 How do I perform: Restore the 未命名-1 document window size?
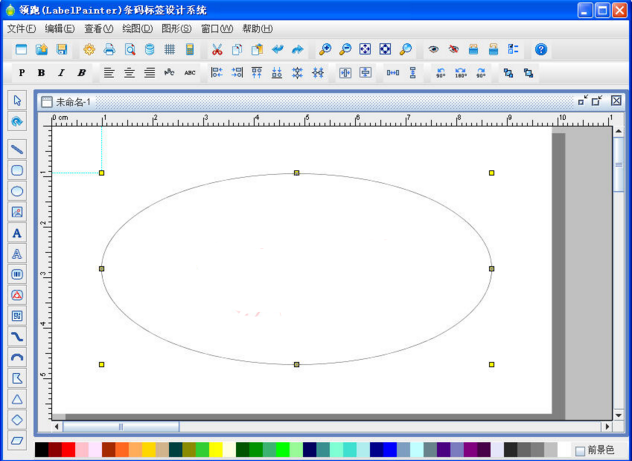point(597,100)
